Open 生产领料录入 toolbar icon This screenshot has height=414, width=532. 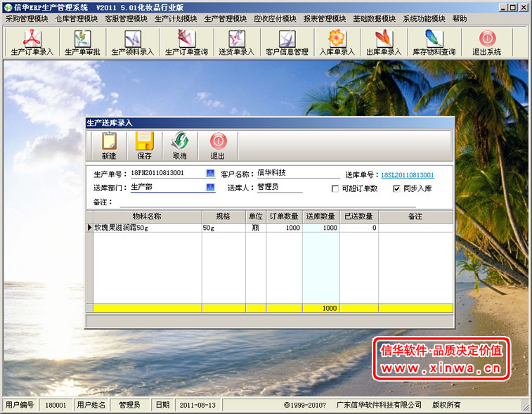[x=133, y=42]
